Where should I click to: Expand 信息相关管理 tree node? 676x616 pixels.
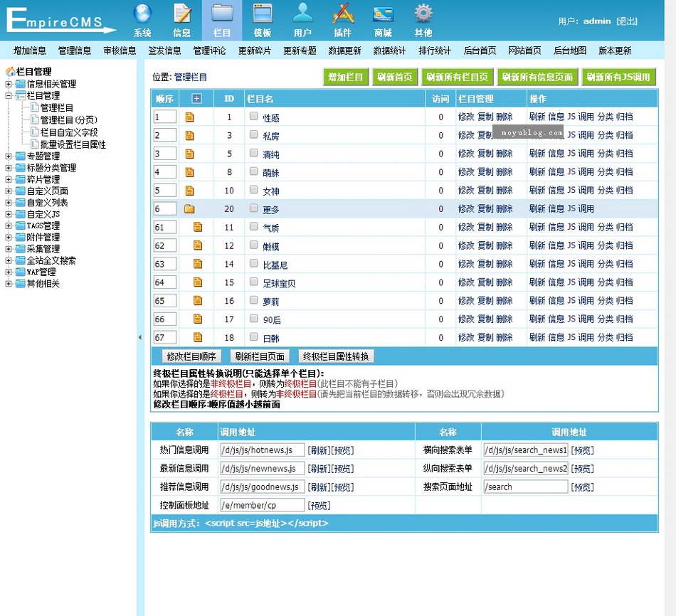(x=9, y=84)
